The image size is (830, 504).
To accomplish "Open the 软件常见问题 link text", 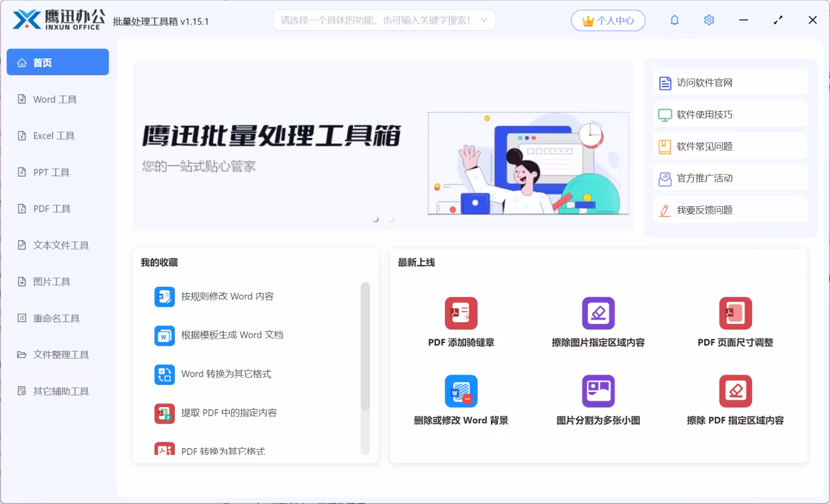I will pyautogui.click(x=704, y=147).
